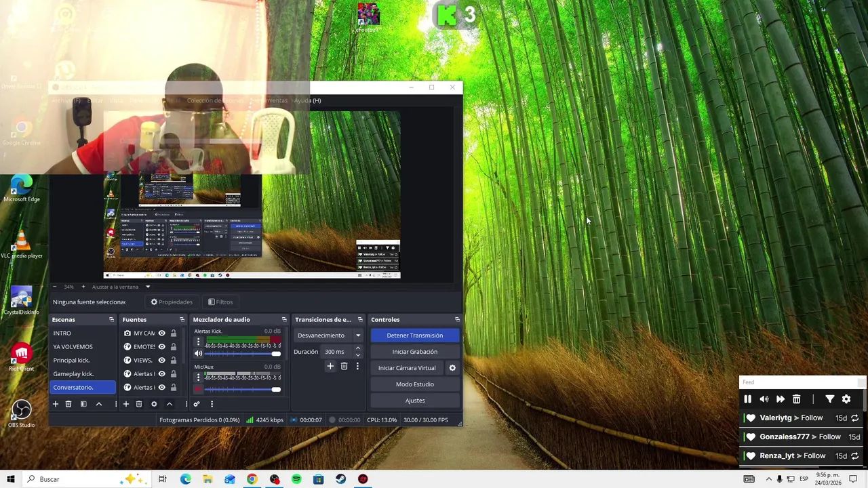
Task: Zoom in the preview with plus icon
Action: click(x=83, y=287)
